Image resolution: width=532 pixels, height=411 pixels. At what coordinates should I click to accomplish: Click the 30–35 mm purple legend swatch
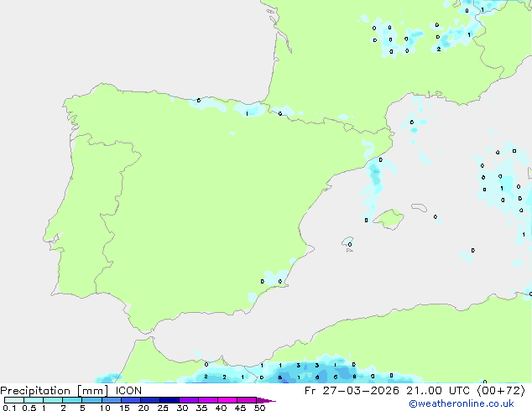pyautogui.click(x=189, y=400)
